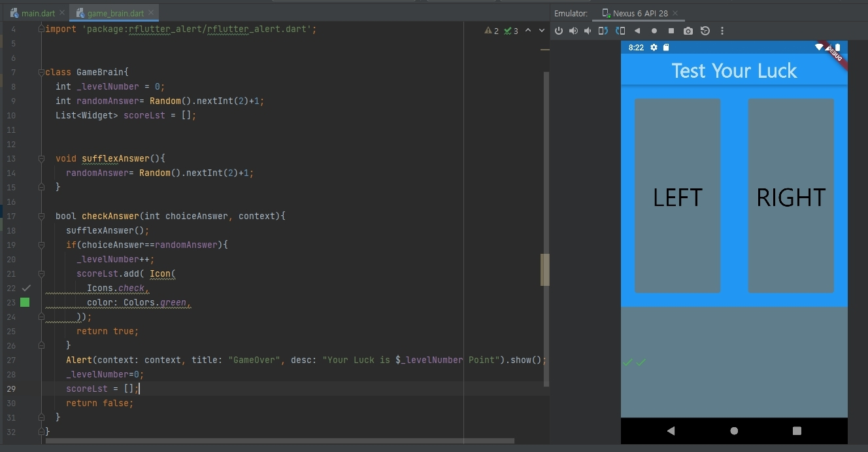Click the editor horizontal scrollbar
This screenshot has width=868, height=452.
click(x=280, y=441)
